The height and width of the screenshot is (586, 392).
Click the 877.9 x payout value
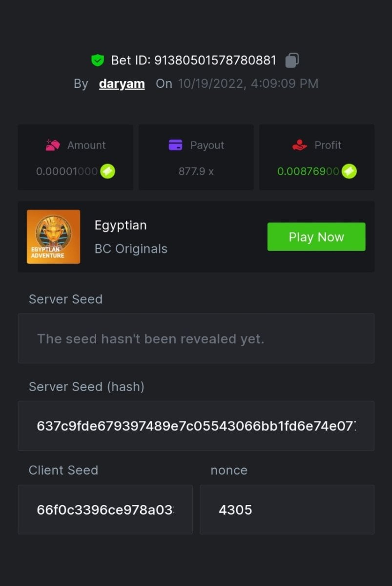click(196, 171)
